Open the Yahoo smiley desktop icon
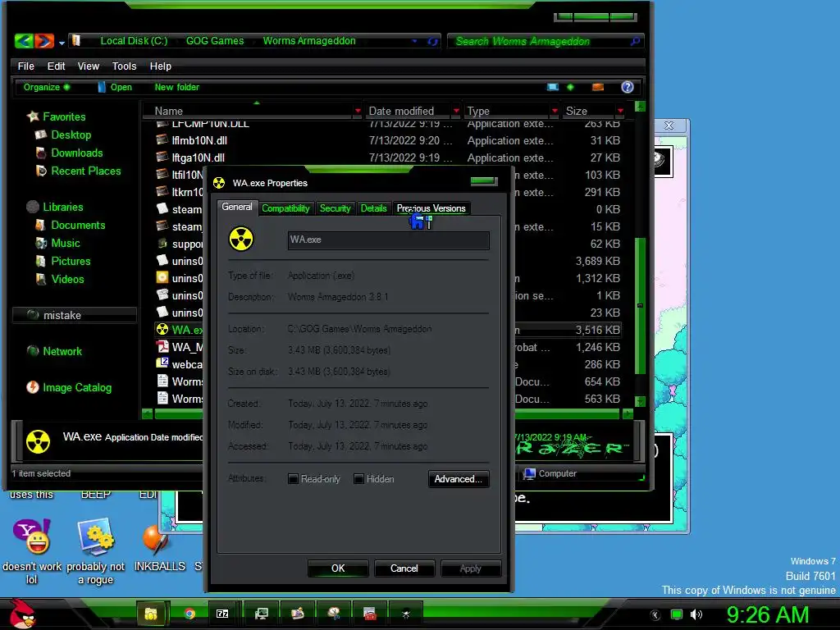 (32, 552)
